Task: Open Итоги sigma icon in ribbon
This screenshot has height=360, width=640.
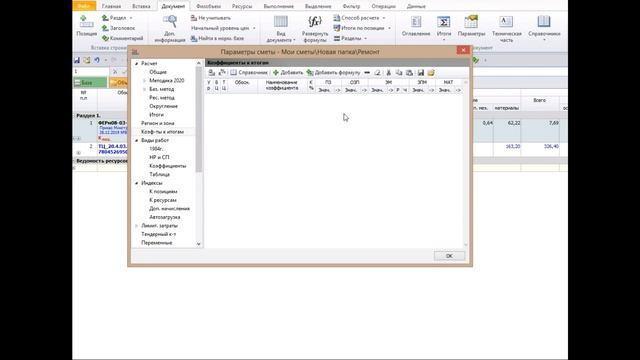Action: point(444,22)
